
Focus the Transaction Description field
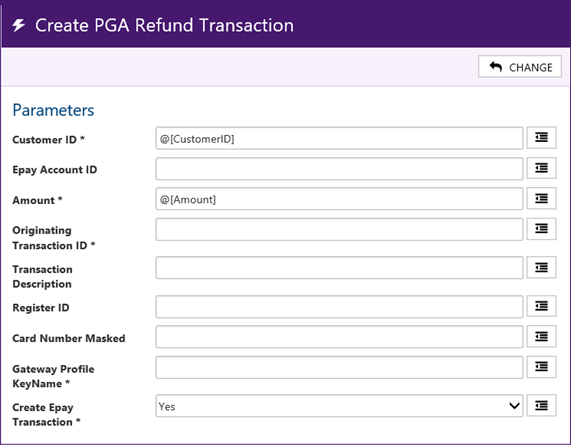pyautogui.click(x=339, y=268)
